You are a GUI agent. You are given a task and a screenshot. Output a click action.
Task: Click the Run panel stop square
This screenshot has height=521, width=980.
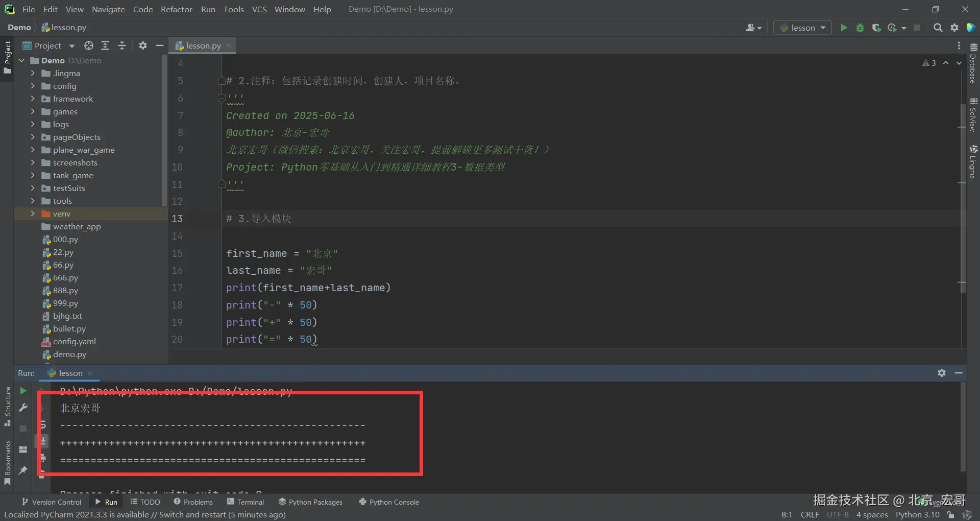pos(23,429)
